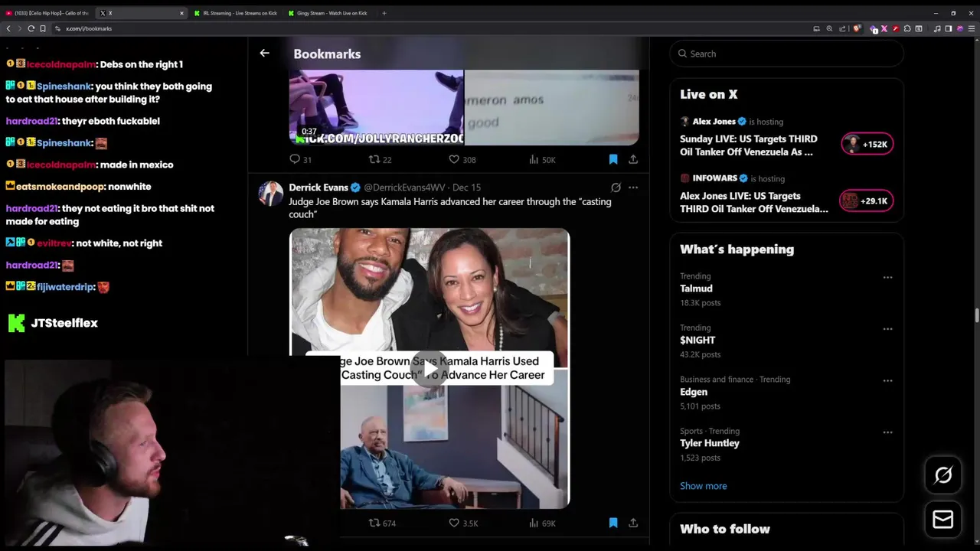Open more options on Derrick Evans post
Viewport: 980px width, 551px height.
(x=633, y=187)
